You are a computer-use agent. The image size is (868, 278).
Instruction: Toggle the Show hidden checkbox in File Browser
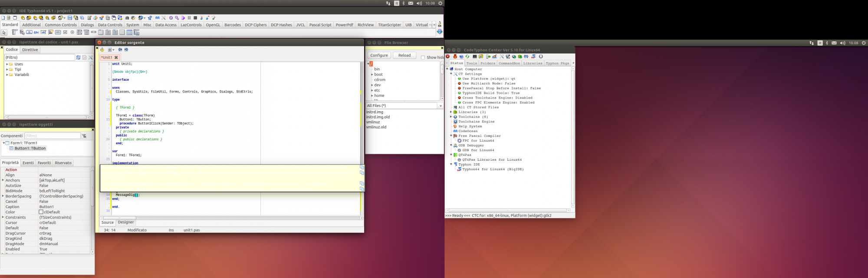(423, 57)
